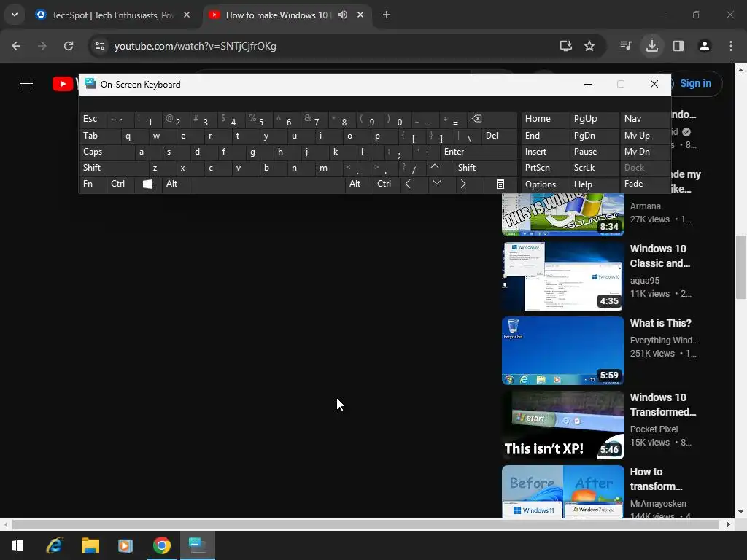Viewport: 747px width, 560px height.
Task: Open Chrome downloads icon
Action: coord(652,46)
